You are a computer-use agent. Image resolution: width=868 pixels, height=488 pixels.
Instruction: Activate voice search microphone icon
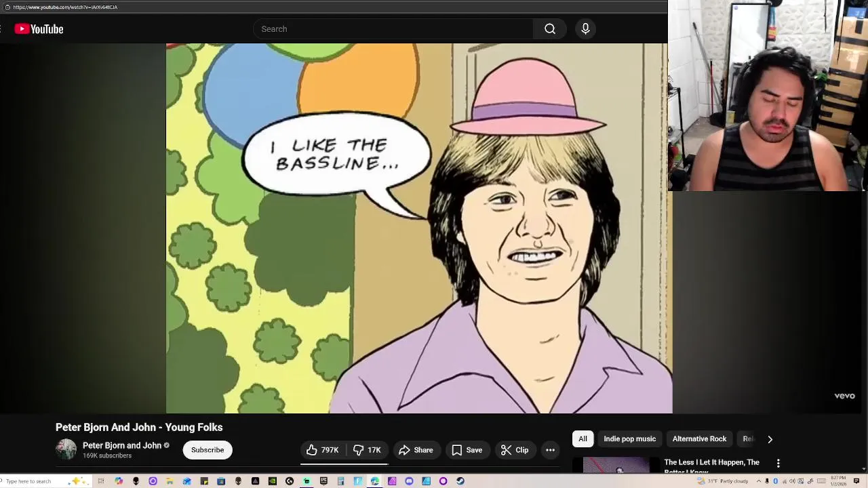coord(585,29)
